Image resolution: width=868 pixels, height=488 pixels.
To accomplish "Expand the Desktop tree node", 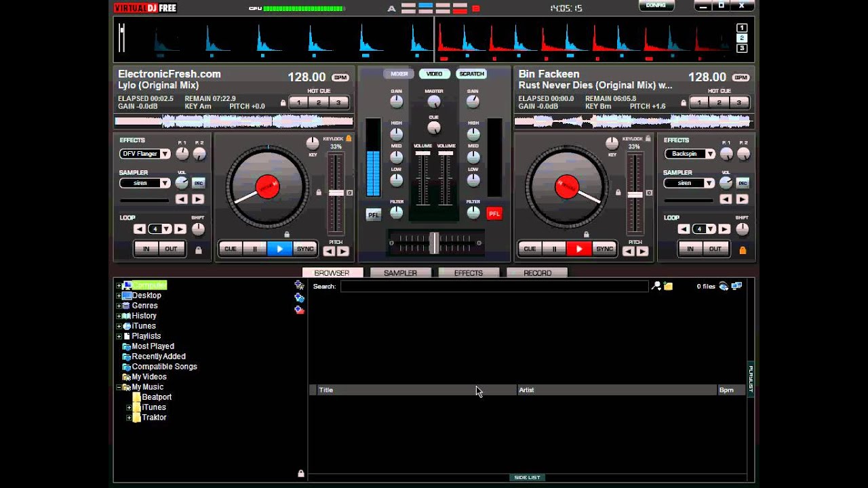I will click(x=119, y=296).
